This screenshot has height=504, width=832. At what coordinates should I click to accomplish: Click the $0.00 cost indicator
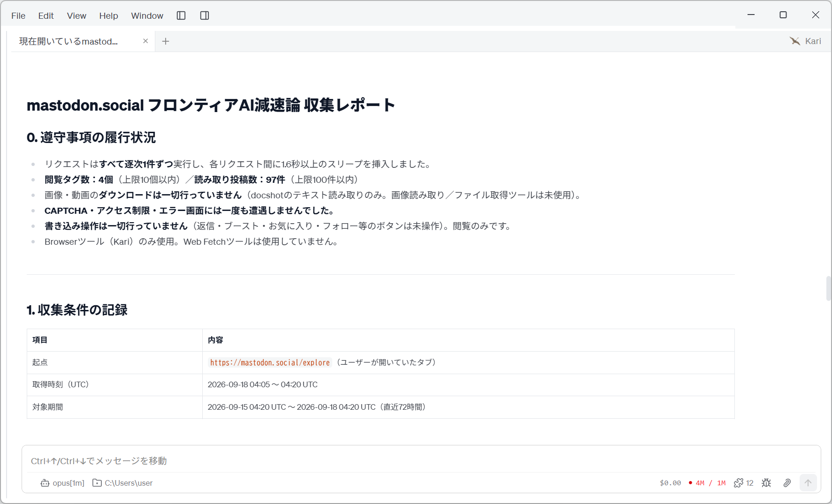pos(670,483)
